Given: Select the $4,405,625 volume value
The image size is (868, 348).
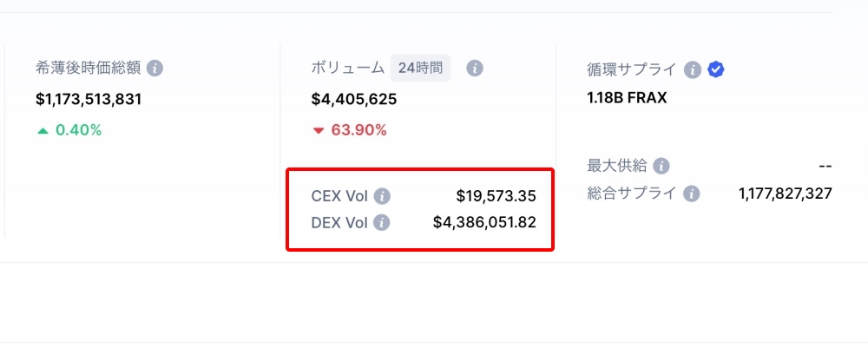Looking at the screenshot, I should [x=354, y=100].
